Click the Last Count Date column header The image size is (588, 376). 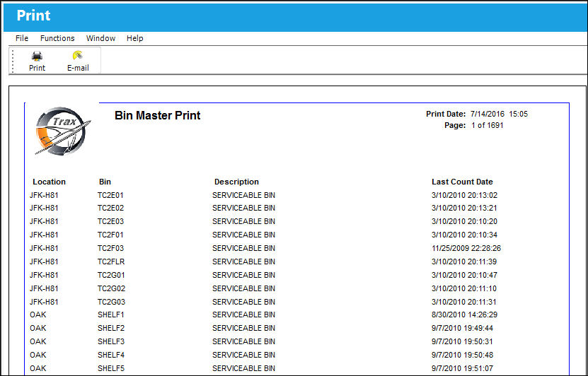pyautogui.click(x=462, y=182)
